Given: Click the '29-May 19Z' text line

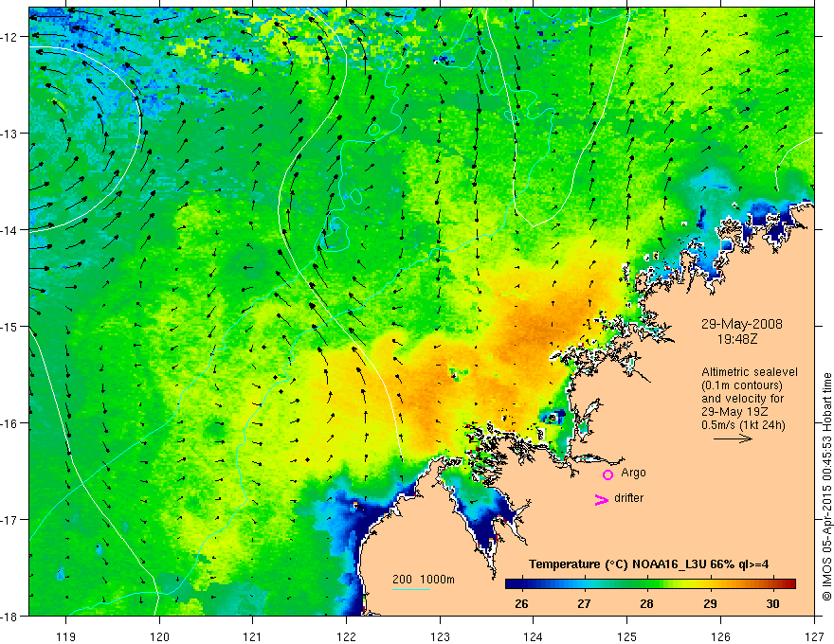Looking at the screenshot, I should pos(734,412).
